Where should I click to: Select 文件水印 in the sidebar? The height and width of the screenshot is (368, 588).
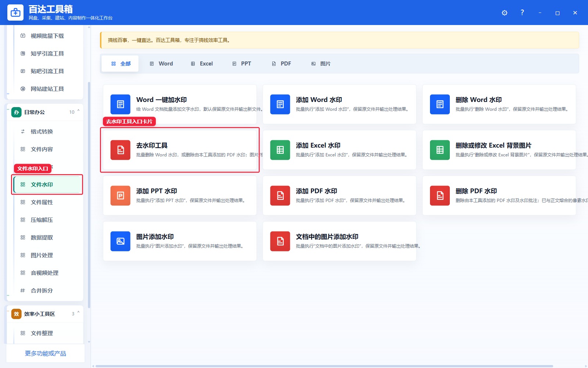[47, 184]
